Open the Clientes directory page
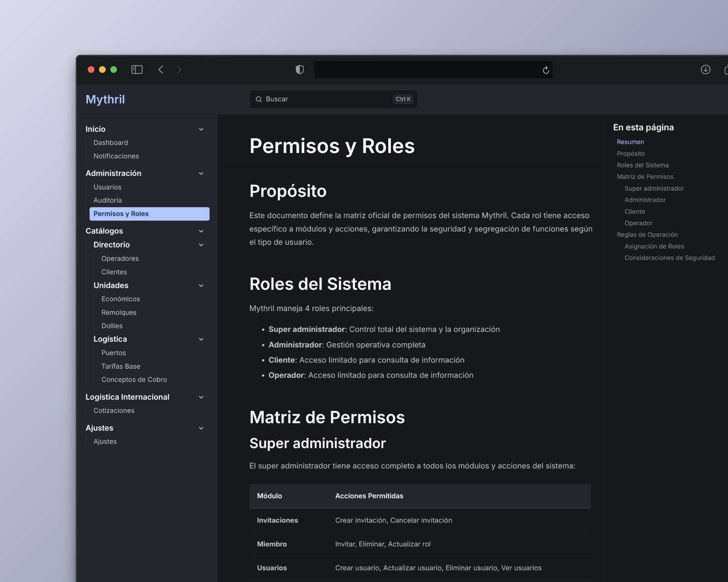 114,272
